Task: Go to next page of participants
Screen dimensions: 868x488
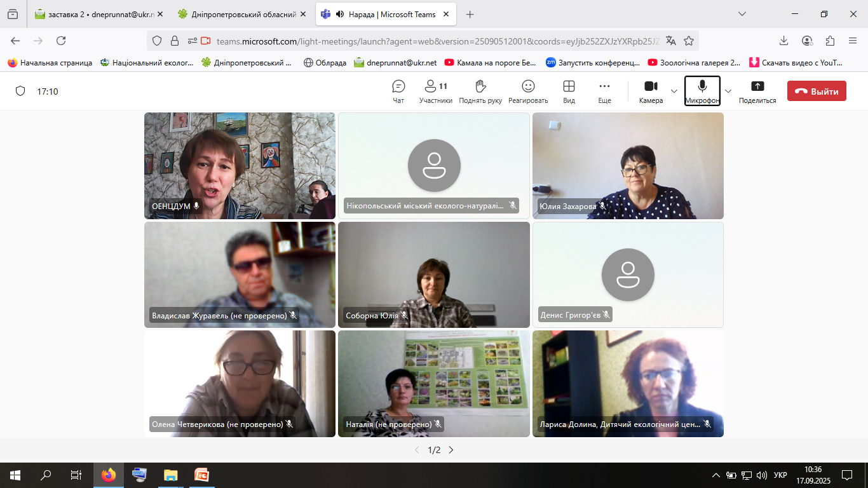Action: coord(451,450)
